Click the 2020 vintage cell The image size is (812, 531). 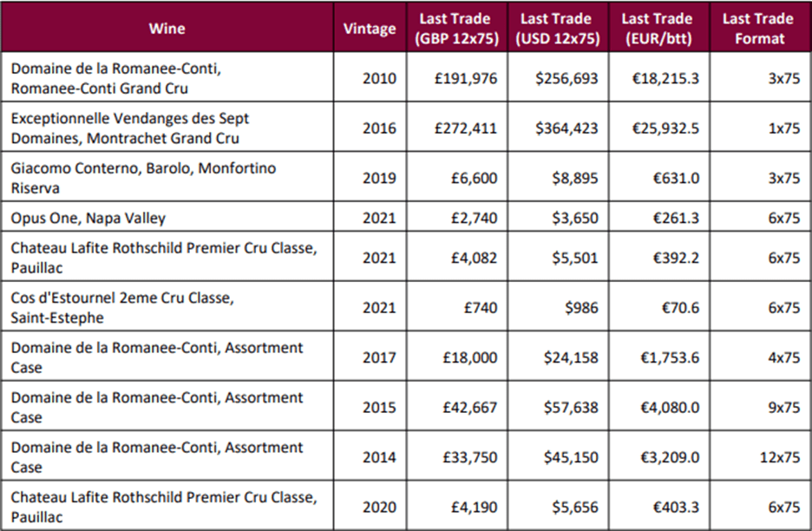click(x=379, y=508)
